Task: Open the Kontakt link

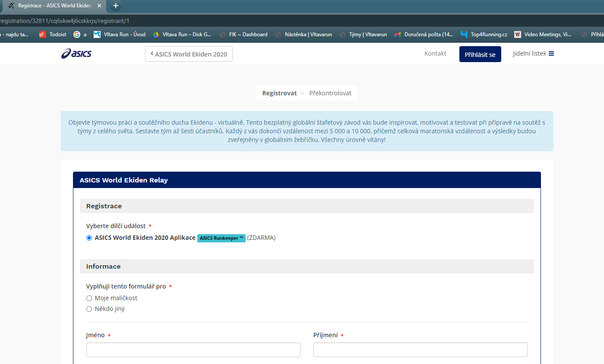Action: 435,53
